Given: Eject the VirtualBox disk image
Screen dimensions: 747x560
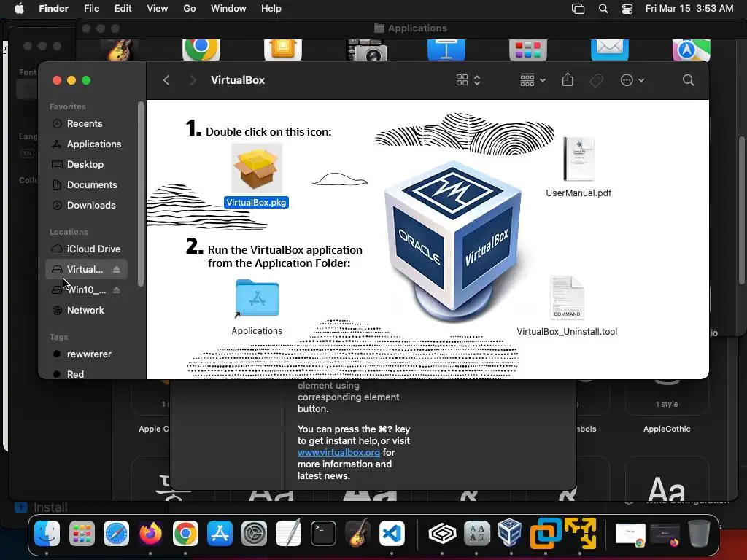Looking at the screenshot, I should [116, 270].
